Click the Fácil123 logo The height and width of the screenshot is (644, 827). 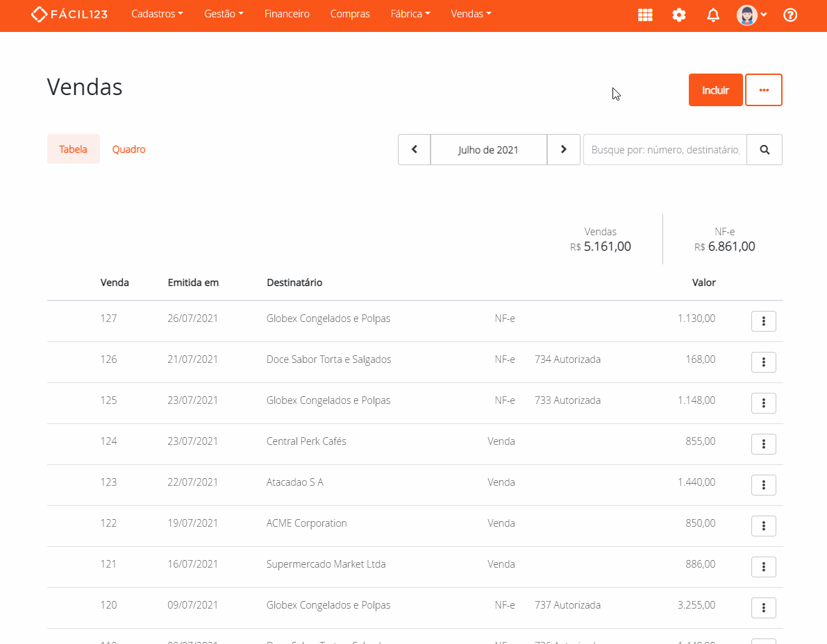69,14
